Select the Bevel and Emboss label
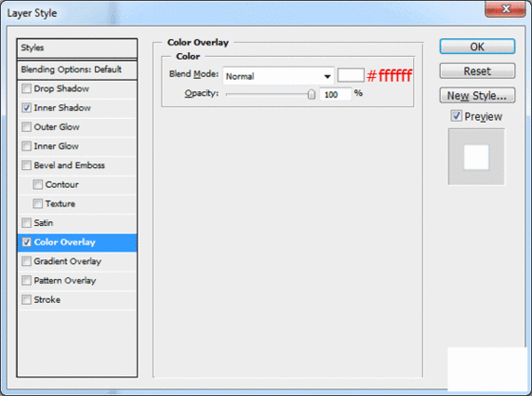The image size is (532, 396). coord(69,165)
